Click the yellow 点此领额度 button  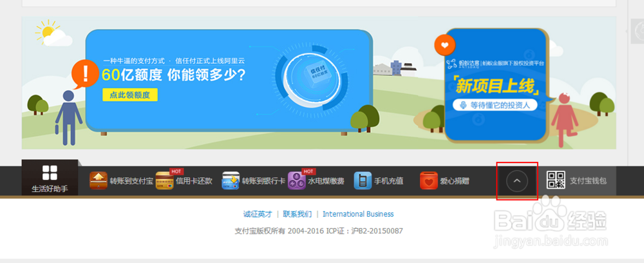(x=130, y=95)
